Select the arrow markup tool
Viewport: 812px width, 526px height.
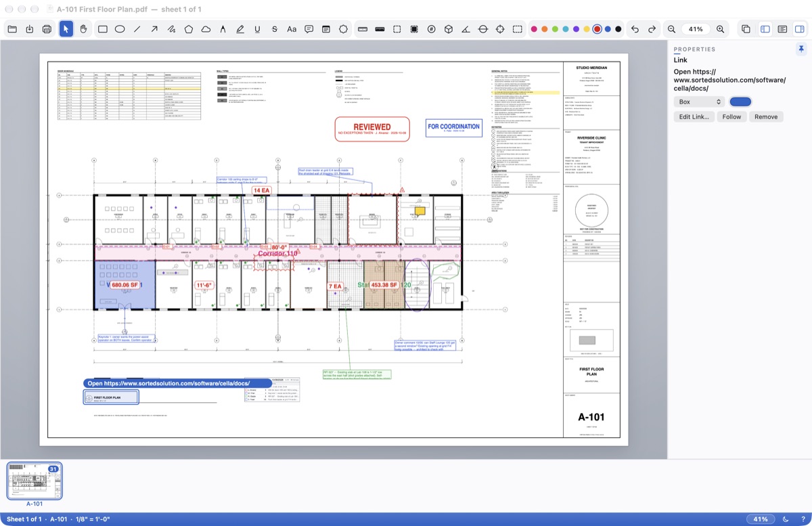pos(154,29)
